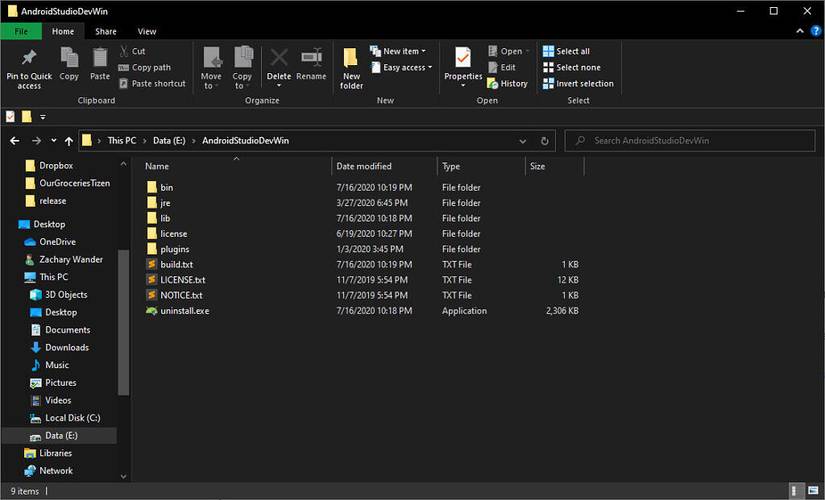Switch to Details view in status bar
825x500 pixels.
point(797,491)
